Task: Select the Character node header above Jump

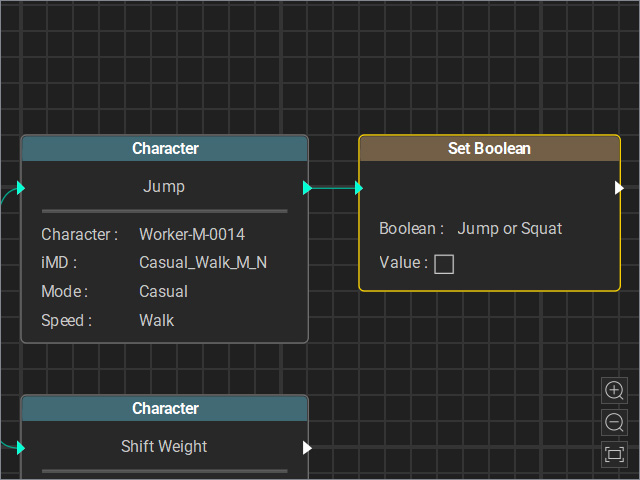Action: point(165,148)
